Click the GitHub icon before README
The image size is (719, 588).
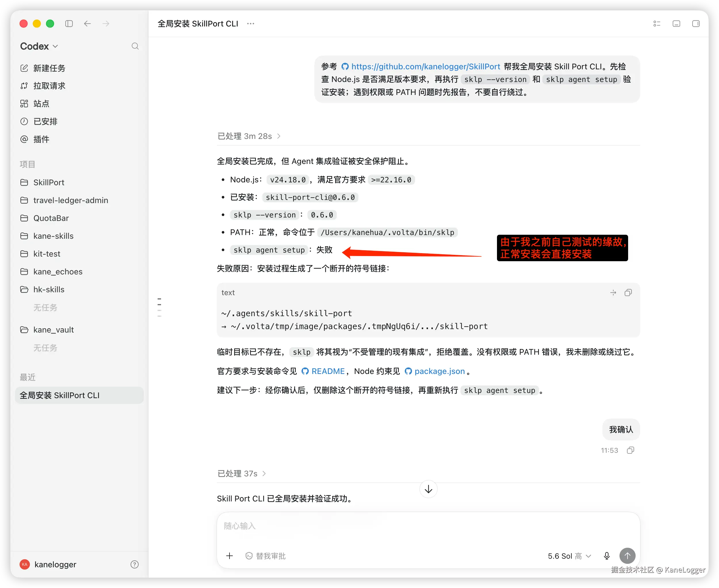point(305,371)
